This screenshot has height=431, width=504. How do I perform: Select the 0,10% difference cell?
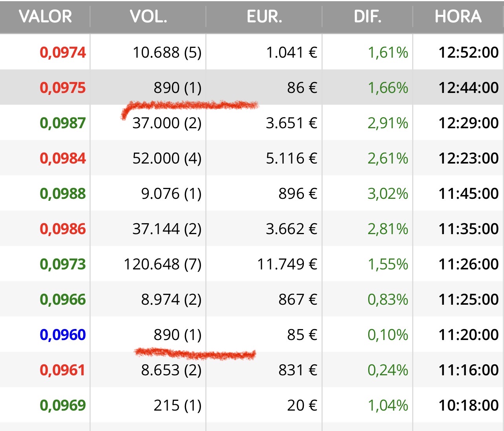coord(388,335)
